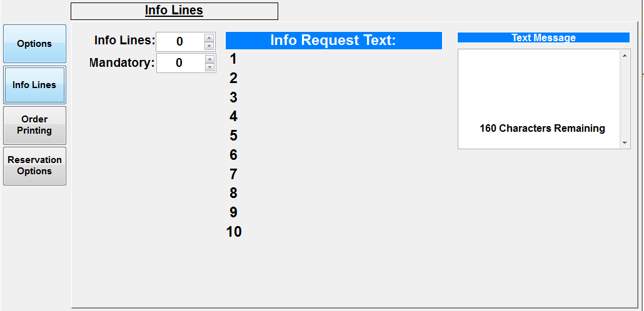The width and height of the screenshot is (644, 311).
Task: Click the Info Request Text header
Action: [x=333, y=41]
